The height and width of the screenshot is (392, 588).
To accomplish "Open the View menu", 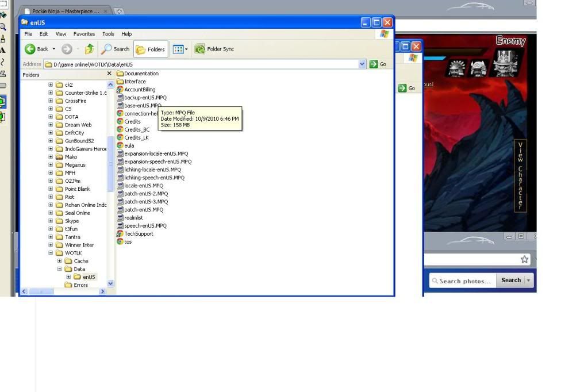I will click(61, 34).
